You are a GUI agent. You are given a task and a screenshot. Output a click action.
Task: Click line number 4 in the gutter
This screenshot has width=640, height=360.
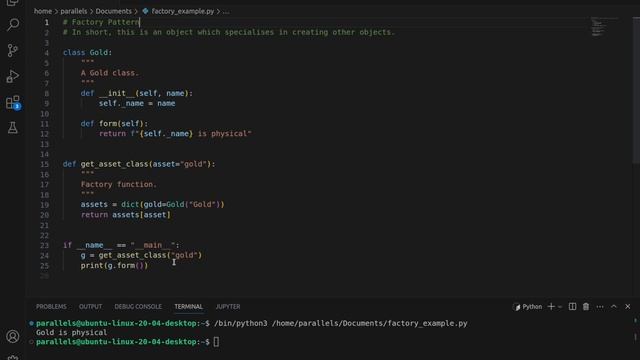click(x=47, y=53)
